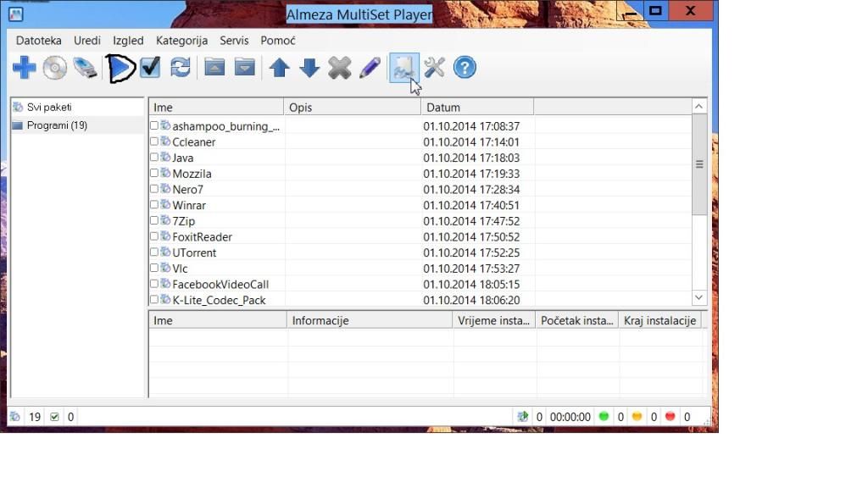Open the Uredi menu
This screenshot has height=488, width=868.
(x=87, y=41)
